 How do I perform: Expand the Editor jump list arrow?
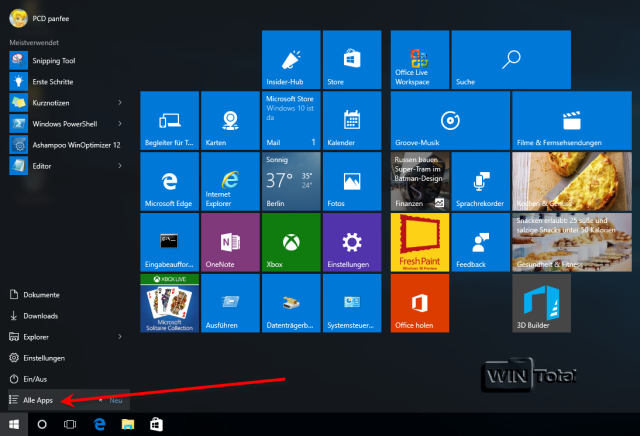(120, 165)
